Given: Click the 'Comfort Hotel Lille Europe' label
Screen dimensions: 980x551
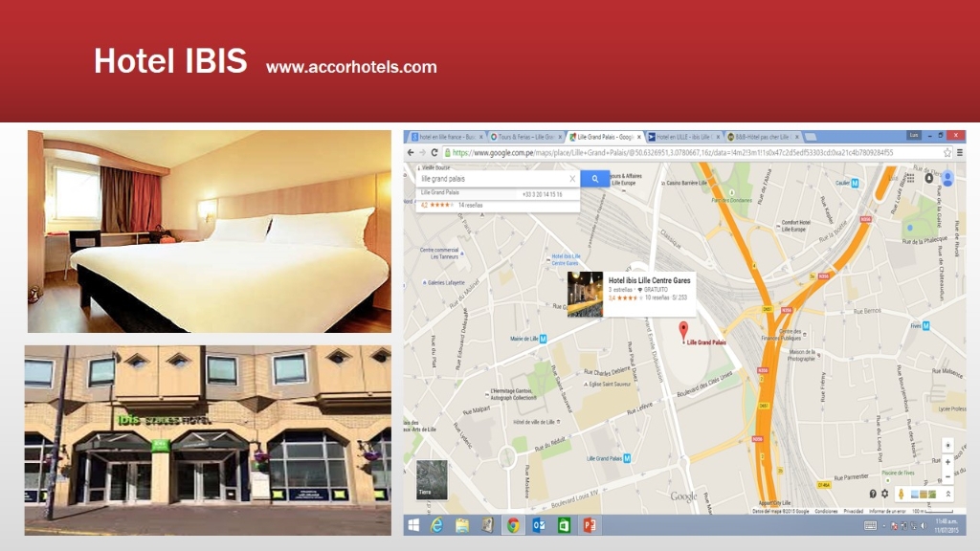Looking at the screenshot, I should pos(795,226).
